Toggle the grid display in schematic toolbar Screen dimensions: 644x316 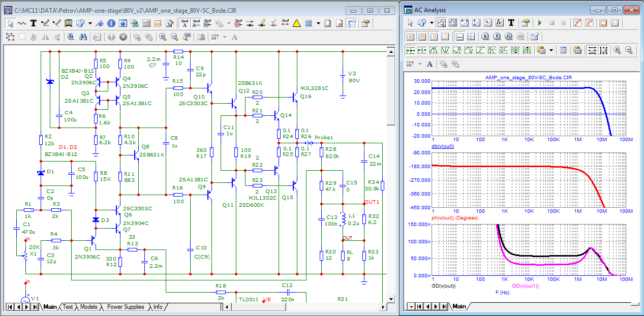[x=308, y=23]
